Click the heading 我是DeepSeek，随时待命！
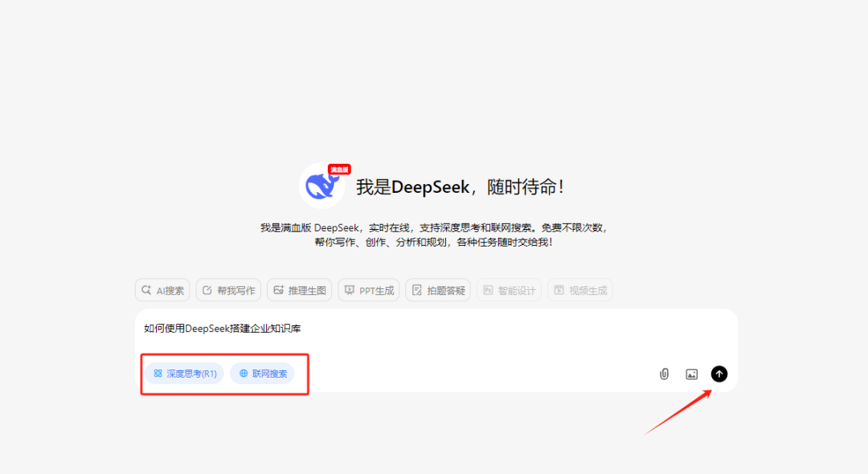This screenshot has width=868, height=474. click(461, 187)
